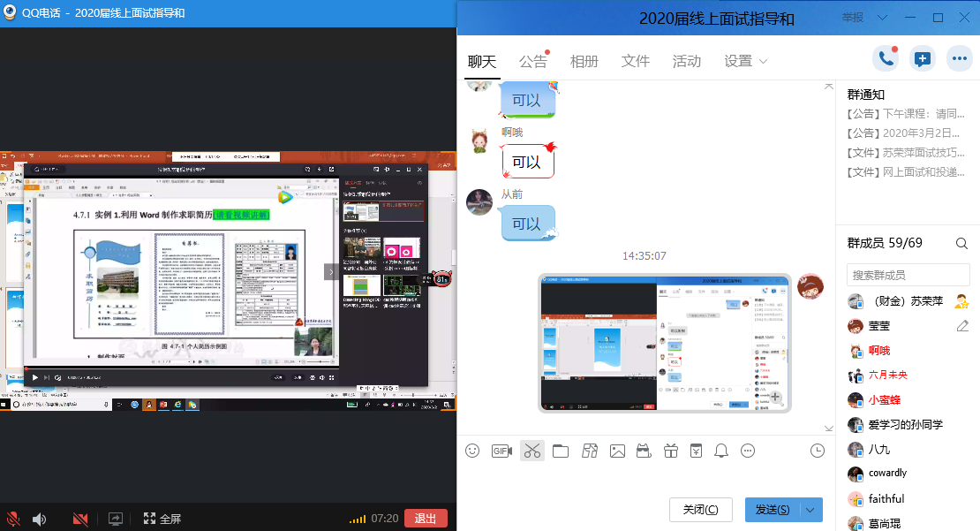Open the emoji picker in chat toolbar
The image size is (980, 531).
[x=472, y=451]
